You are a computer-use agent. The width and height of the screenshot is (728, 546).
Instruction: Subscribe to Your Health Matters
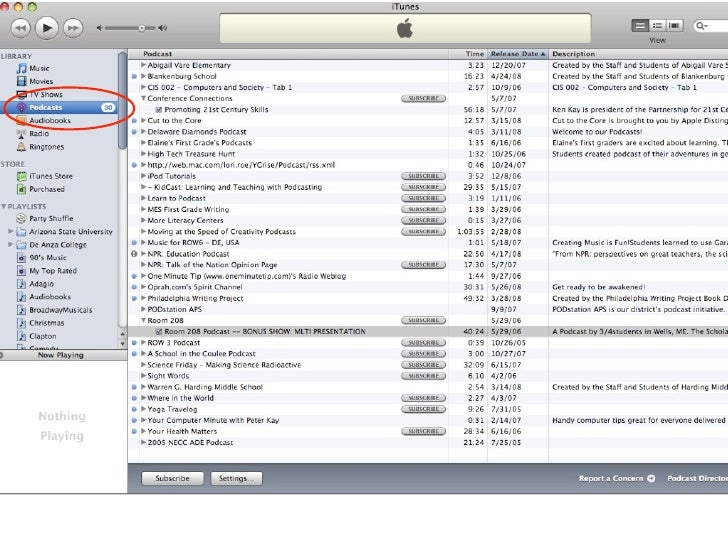point(423,431)
